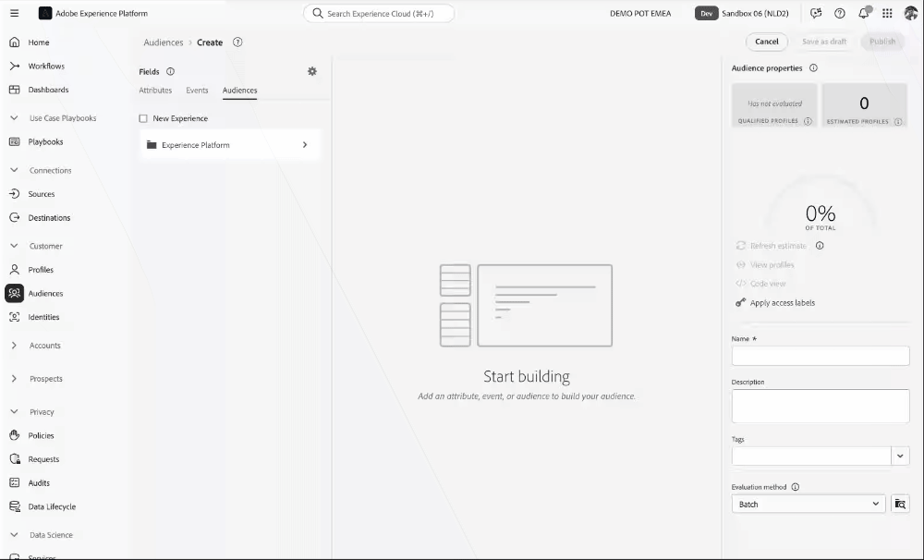Click info icon next to Audience properties
This screenshot has height=560, width=924.
coord(813,67)
